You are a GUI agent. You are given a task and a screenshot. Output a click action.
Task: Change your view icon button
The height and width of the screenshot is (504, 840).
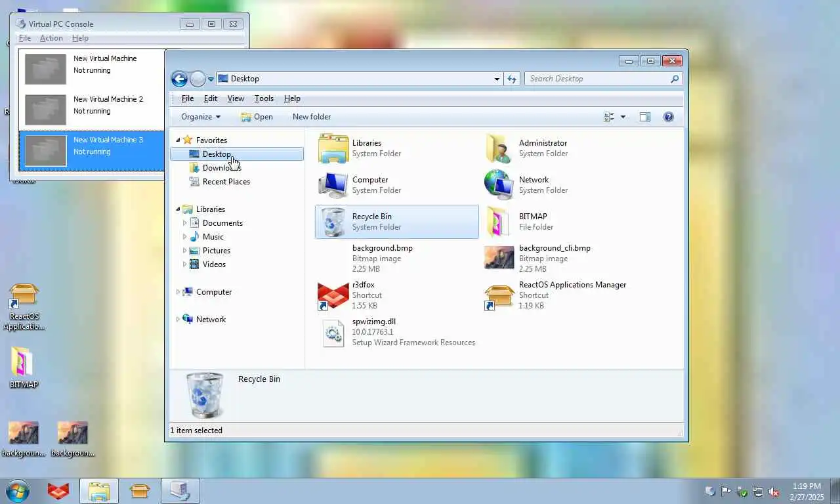tap(609, 117)
